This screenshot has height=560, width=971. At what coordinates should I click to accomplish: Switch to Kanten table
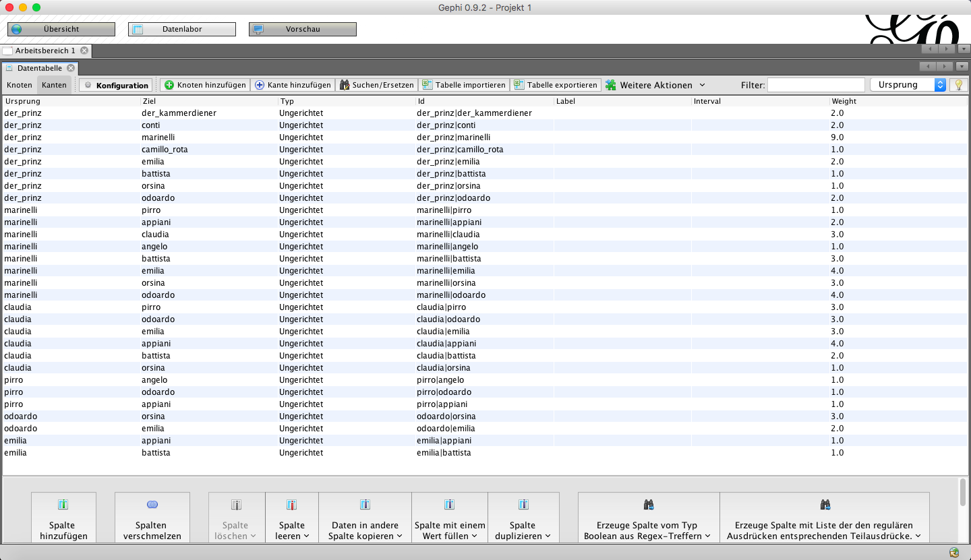[54, 85]
